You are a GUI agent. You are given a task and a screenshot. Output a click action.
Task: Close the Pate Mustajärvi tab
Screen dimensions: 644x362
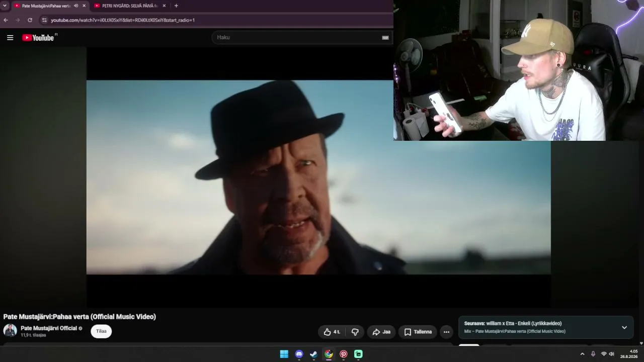pos(84,6)
